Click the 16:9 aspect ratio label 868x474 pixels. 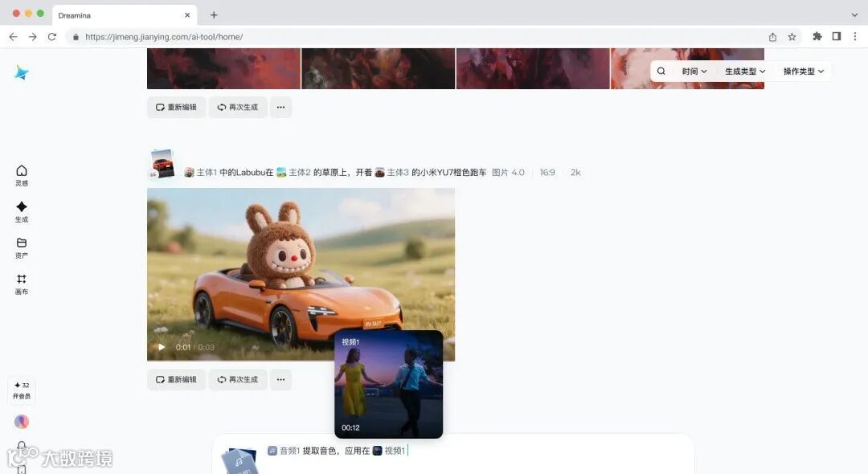click(547, 173)
